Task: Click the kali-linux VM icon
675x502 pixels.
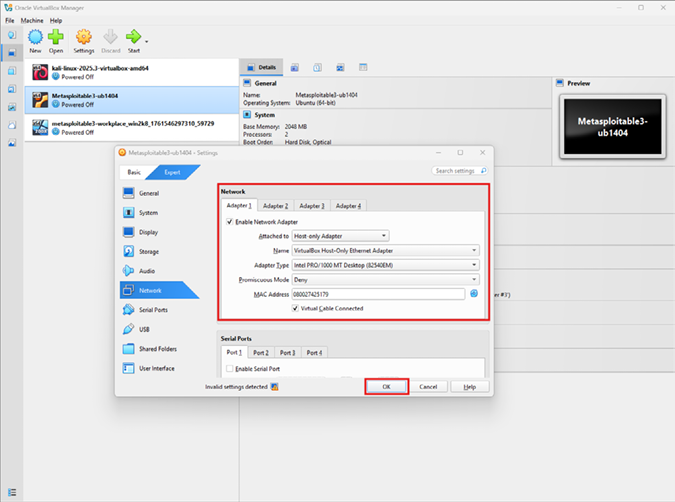Action: click(40, 72)
